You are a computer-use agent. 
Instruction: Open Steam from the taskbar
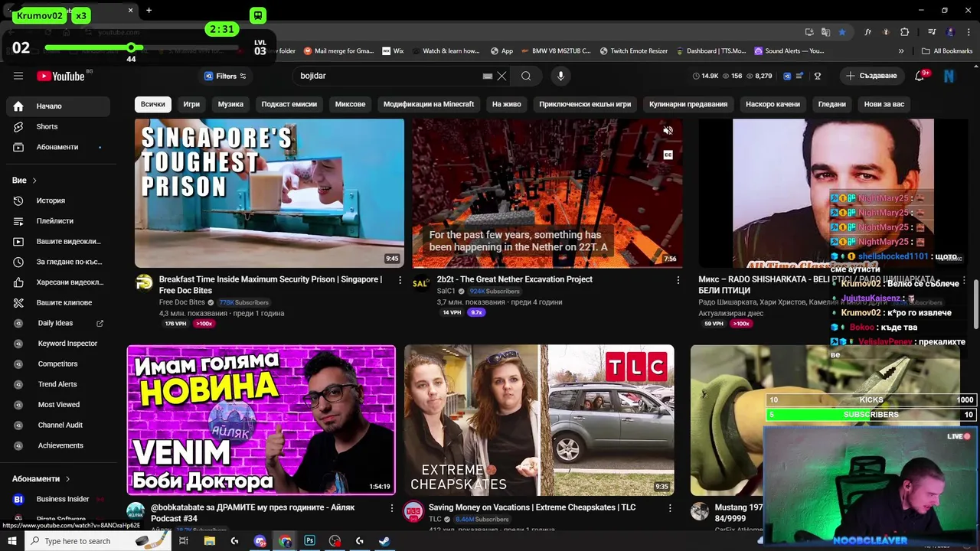(x=384, y=540)
